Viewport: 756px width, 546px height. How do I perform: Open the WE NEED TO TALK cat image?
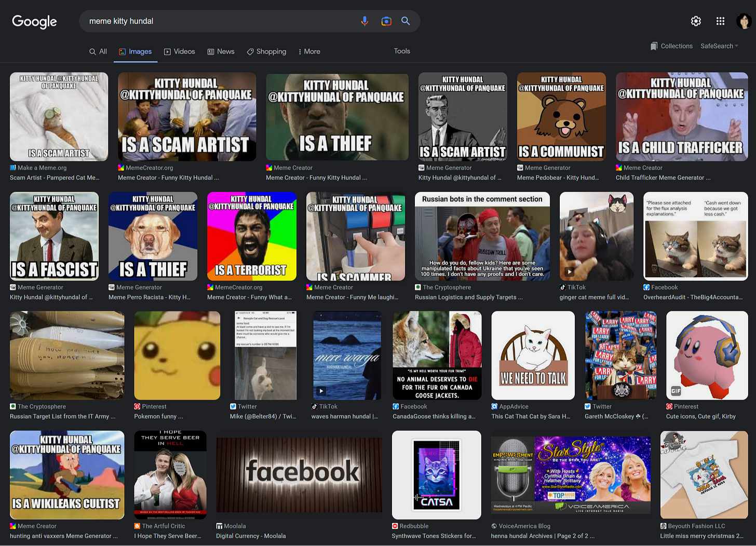(x=533, y=356)
